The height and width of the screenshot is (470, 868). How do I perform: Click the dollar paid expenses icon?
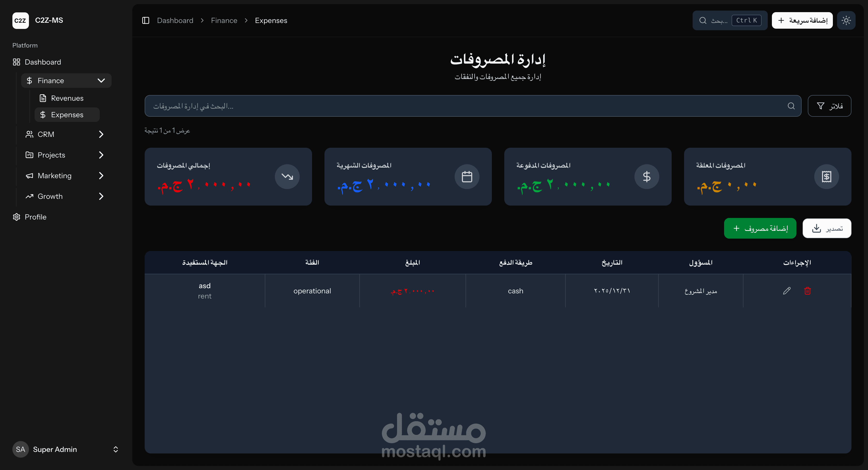coord(646,177)
